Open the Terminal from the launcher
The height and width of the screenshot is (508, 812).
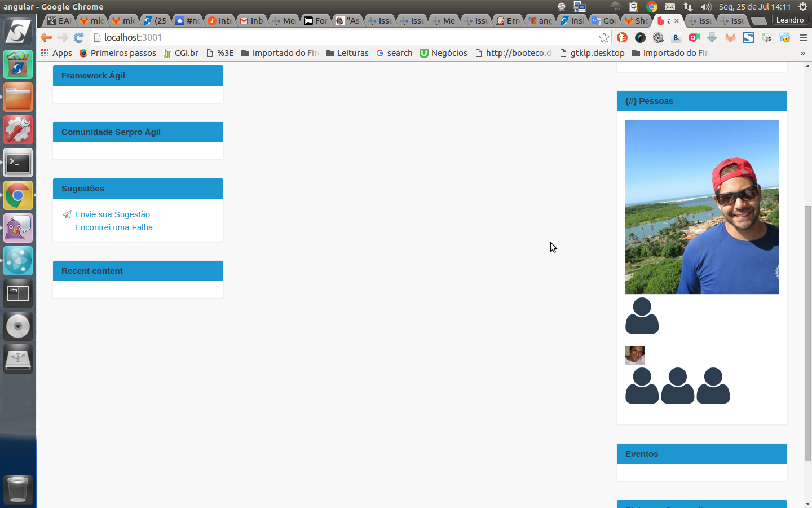(x=18, y=163)
